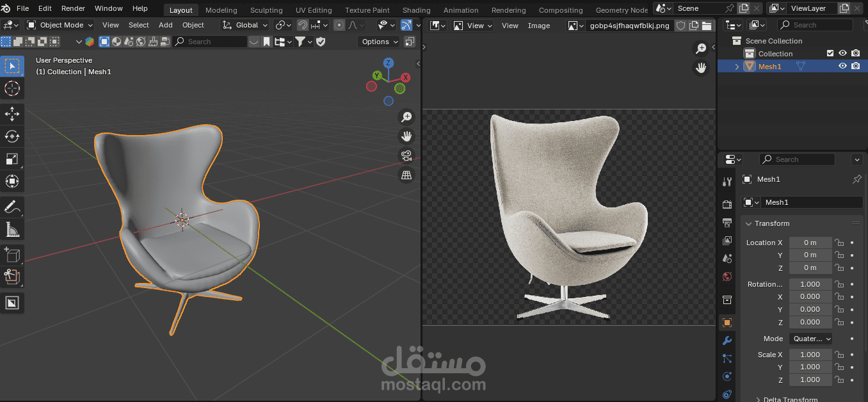Open the Tool properties tab

[727, 182]
